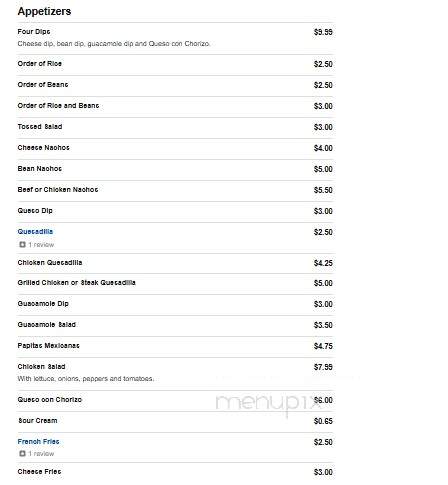This screenshot has width=448, height=485.
Task: Click the Appetizers section heading
Action: [44, 11]
